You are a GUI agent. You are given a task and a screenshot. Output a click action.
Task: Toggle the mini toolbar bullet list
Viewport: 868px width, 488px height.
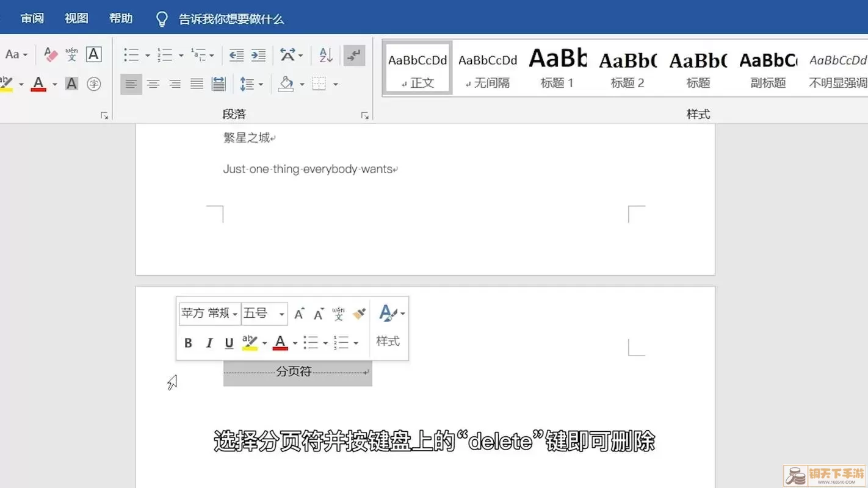pos(311,343)
